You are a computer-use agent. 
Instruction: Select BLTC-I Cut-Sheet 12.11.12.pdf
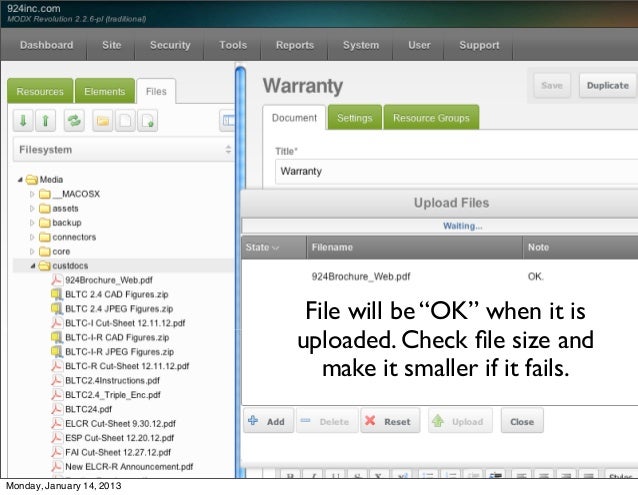click(125, 323)
